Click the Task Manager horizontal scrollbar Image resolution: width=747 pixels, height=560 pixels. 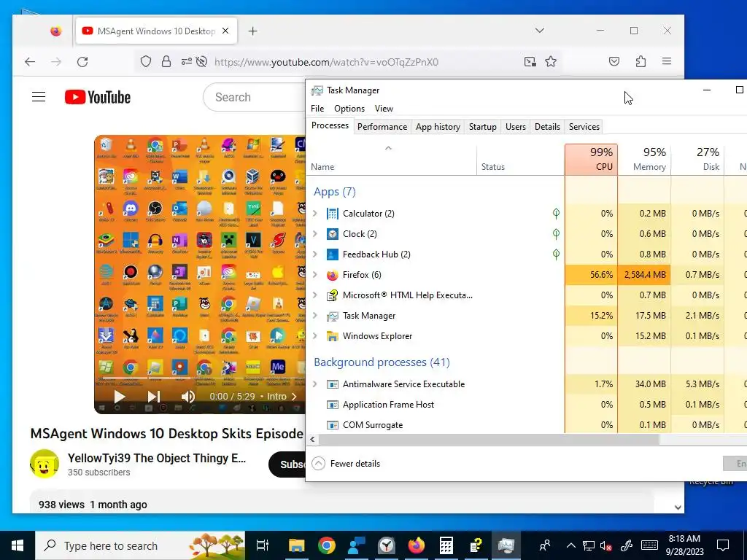(488, 439)
